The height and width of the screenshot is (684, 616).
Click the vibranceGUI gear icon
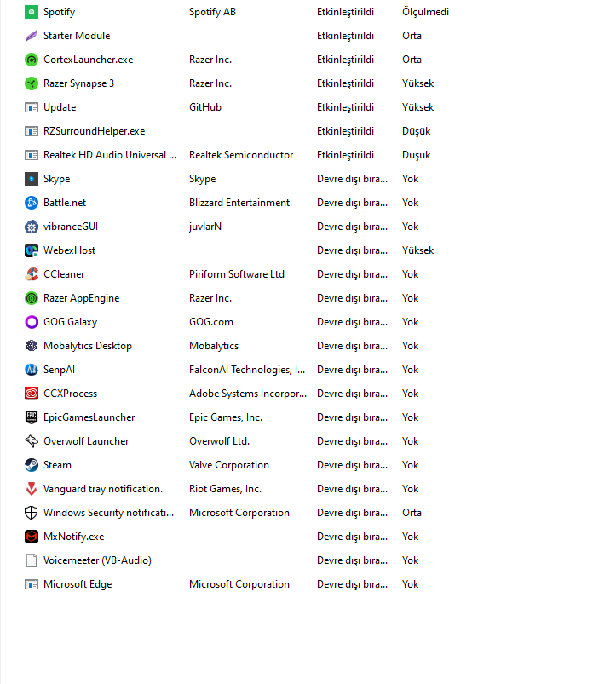pyautogui.click(x=32, y=227)
